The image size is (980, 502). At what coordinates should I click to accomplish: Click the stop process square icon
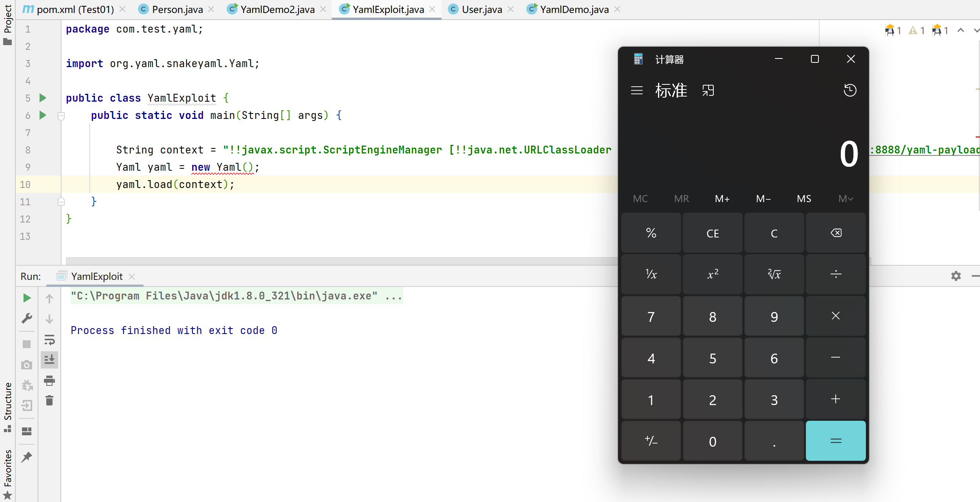point(27,344)
